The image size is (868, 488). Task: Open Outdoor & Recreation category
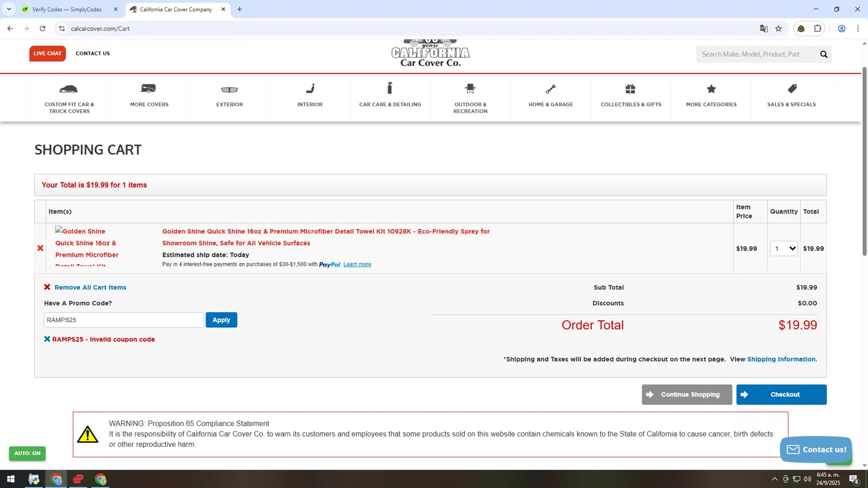[470, 98]
